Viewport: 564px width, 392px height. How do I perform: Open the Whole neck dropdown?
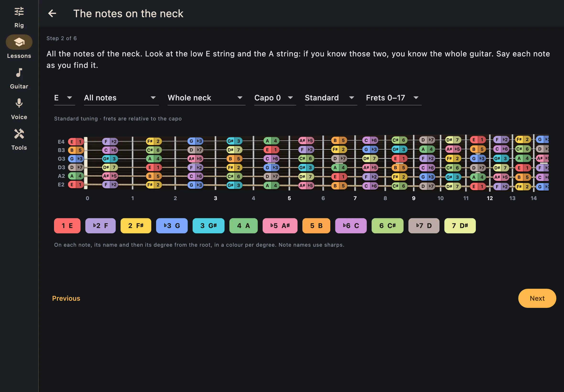(206, 98)
